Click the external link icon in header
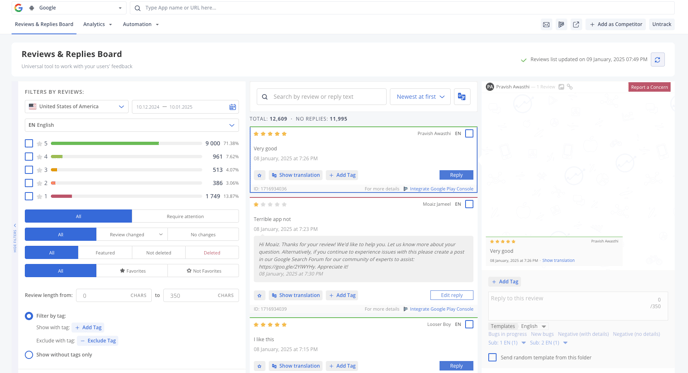The height and width of the screenshot is (373, 688). 576,25
